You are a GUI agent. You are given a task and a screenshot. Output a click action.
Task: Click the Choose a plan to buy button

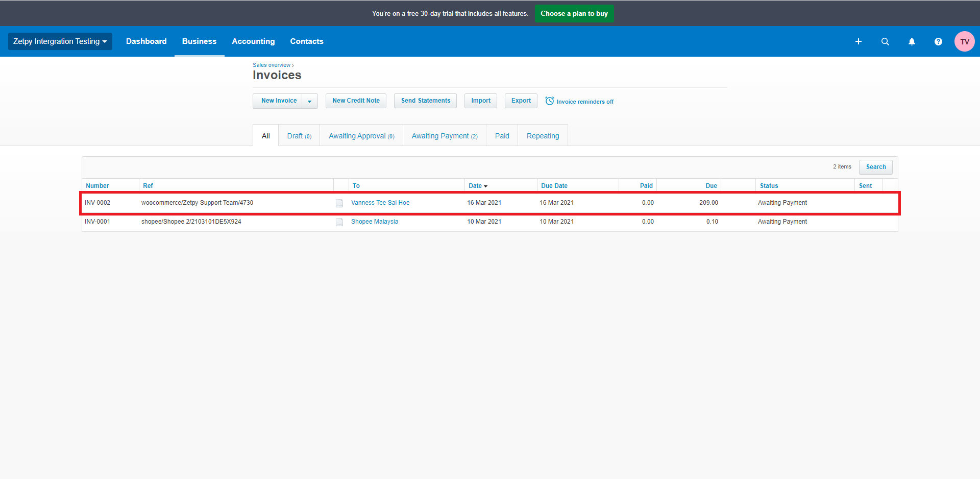[574, 14]
